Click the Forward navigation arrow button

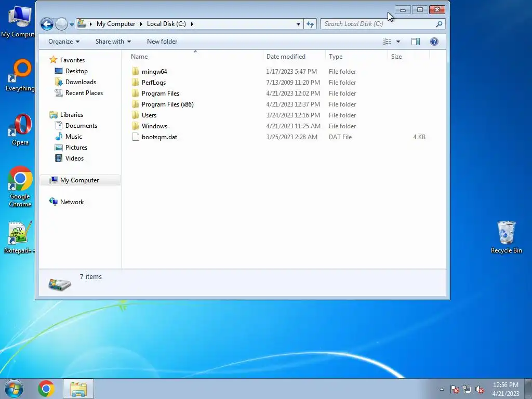click(x=61, y=24)
